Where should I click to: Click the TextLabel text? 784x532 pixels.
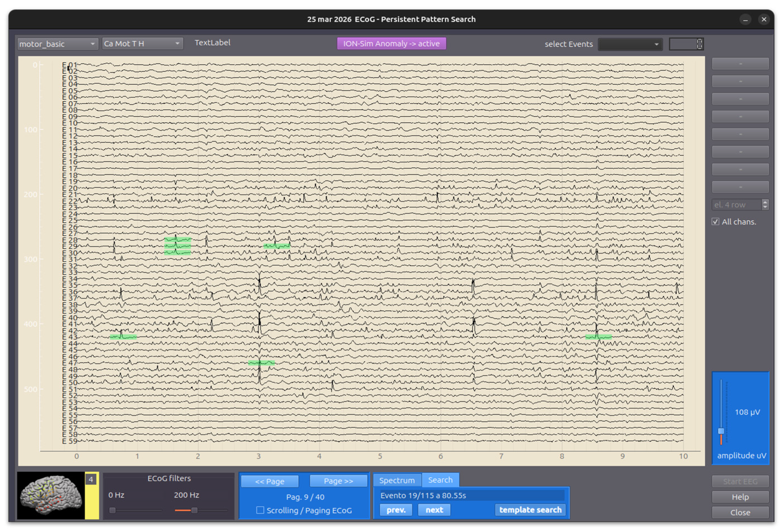tap(212, 43)
